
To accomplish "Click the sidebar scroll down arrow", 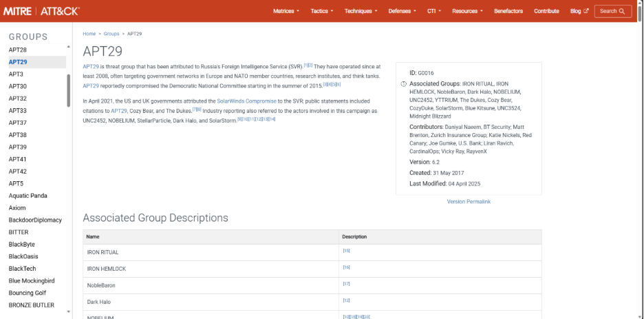I will click(x=68, y=312).
